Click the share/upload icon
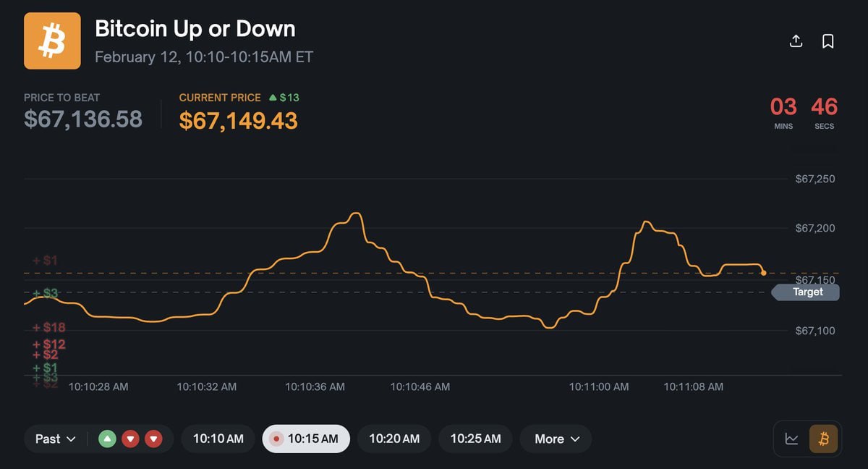Image resolution: width=868 pixels, height=469 pixels. [x=796, y=41]
